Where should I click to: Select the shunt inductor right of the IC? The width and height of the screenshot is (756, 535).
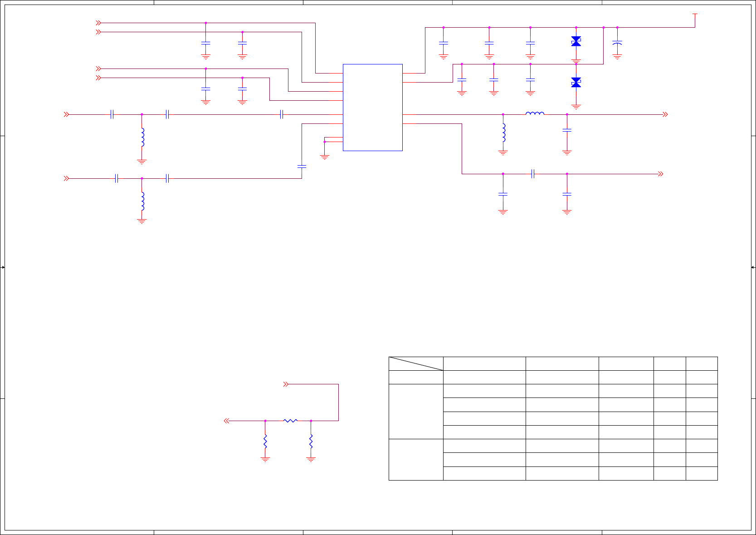(x=503, y=133)
